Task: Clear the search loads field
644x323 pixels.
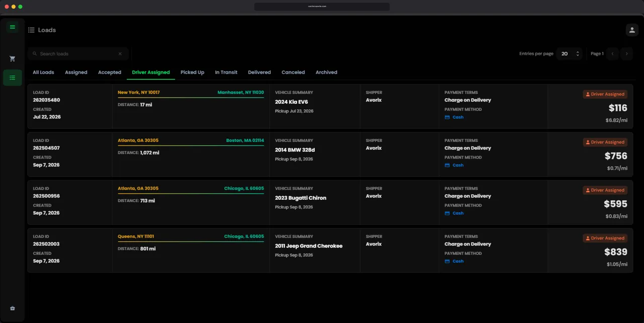Action: pos(120,54)
